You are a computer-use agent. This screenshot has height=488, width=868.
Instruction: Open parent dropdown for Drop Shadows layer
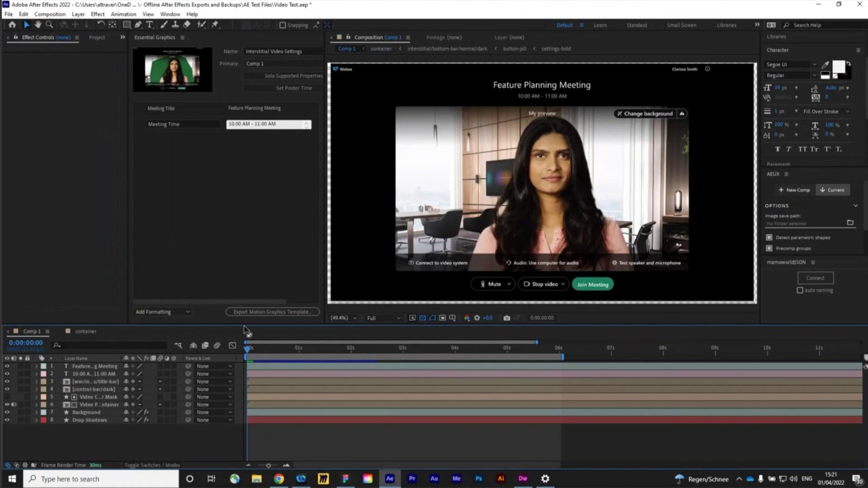[214, 420]
